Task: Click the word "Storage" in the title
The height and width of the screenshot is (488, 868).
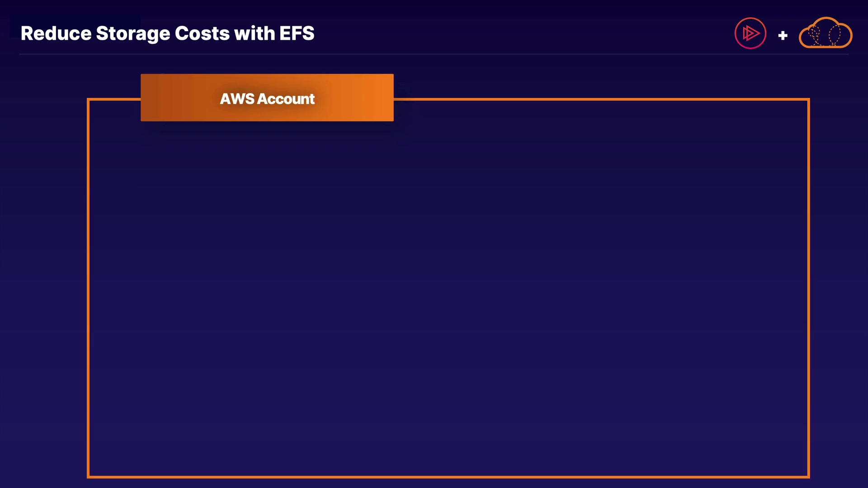Action: tap(133, 33)
